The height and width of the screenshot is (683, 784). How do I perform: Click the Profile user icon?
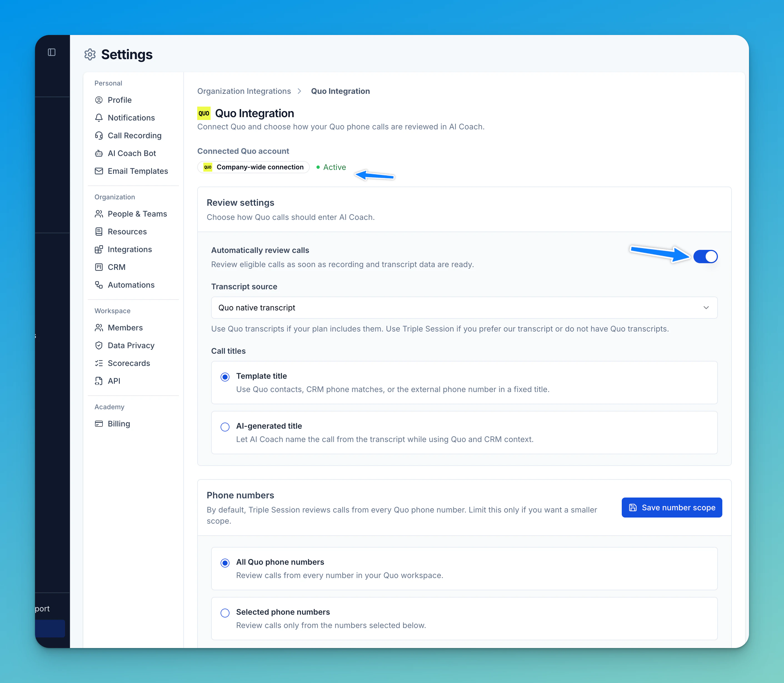pyautogui.click(x=99, y=100)
